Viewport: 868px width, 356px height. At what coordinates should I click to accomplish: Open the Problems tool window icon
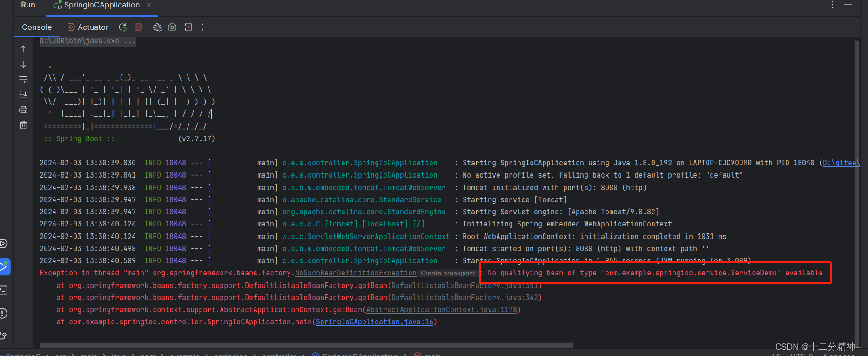click(x=3, y=313)
